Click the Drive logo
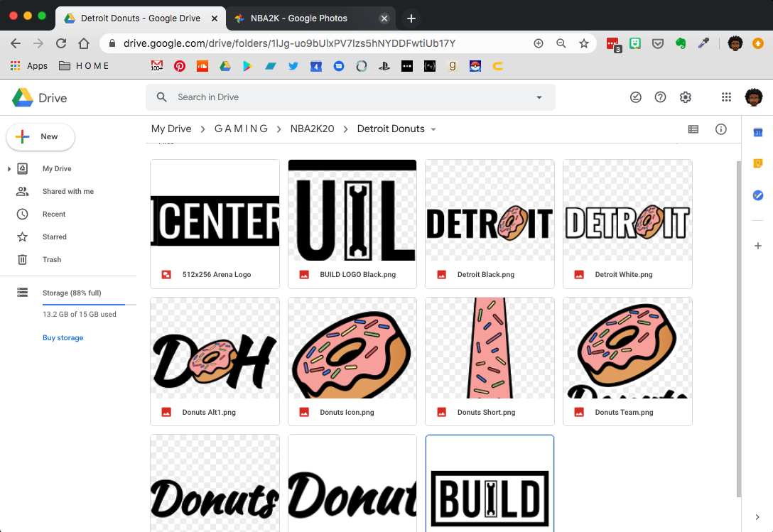Viewport: 773px width, 532px height. point(40,97)
